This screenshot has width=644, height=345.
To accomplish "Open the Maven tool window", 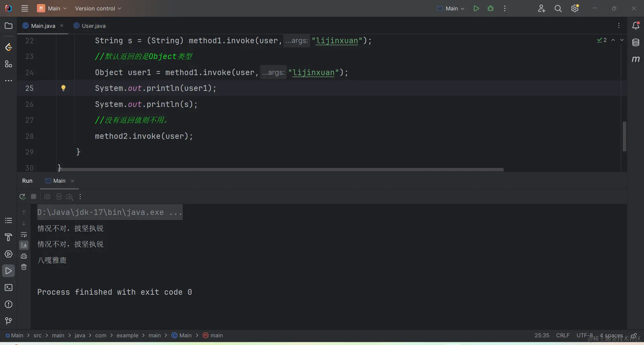I will tap(636, 59).
